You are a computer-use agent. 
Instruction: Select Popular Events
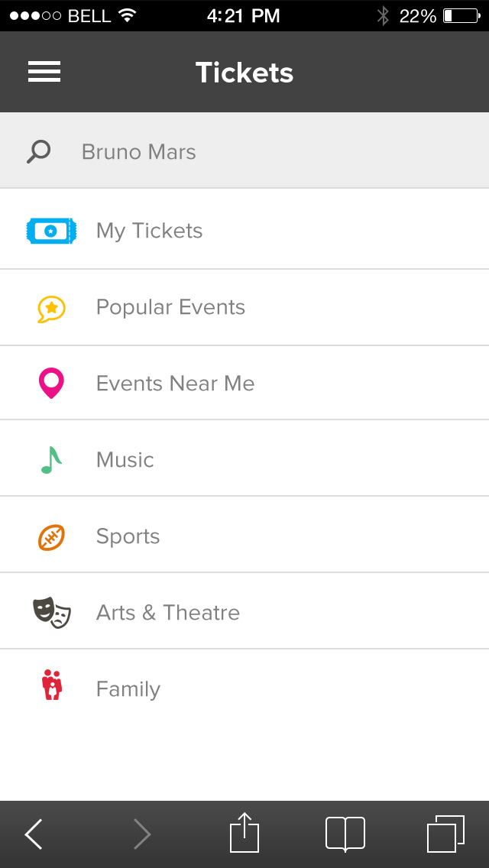(x=170, y=307)
